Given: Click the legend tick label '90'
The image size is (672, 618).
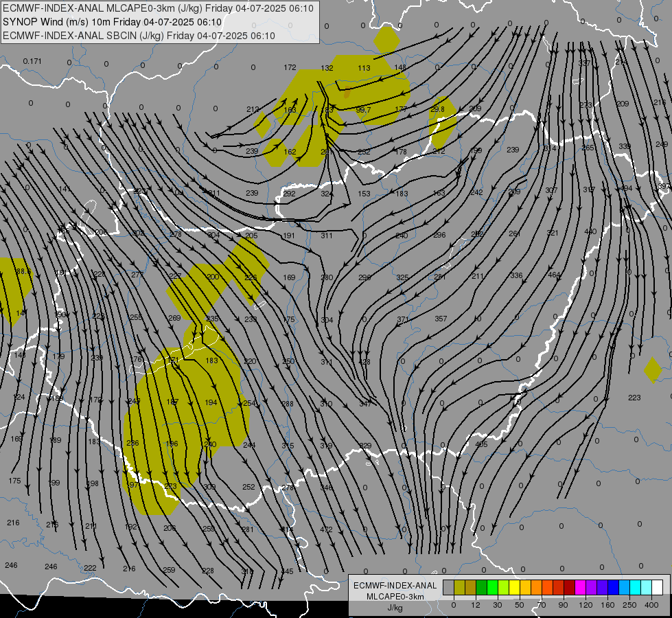Looking at the screenshot, I should point(563,605).
